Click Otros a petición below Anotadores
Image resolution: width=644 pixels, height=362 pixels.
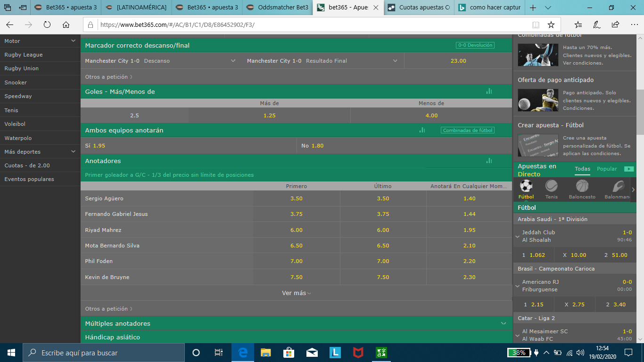click(x=108, y=309)
